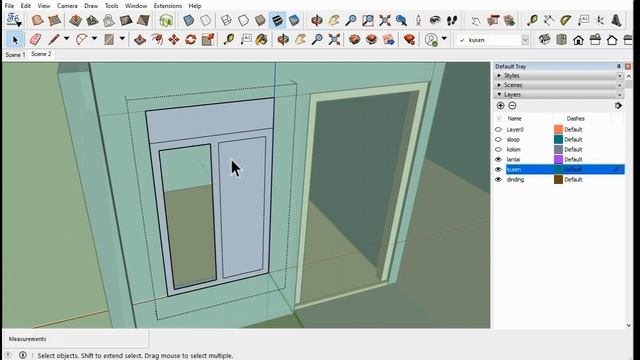Activate the Orbit tool in lower toolbar
The image size is (640, 360).
283,40
